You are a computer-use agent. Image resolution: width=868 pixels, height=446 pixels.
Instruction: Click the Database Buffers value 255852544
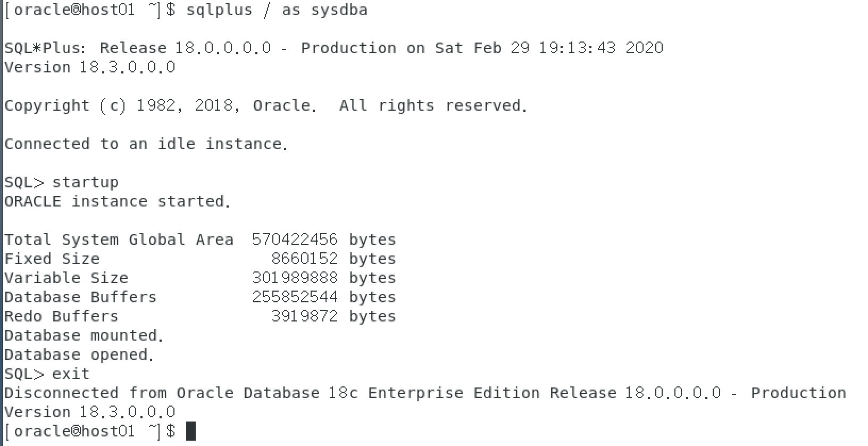[x=295, y=298]
